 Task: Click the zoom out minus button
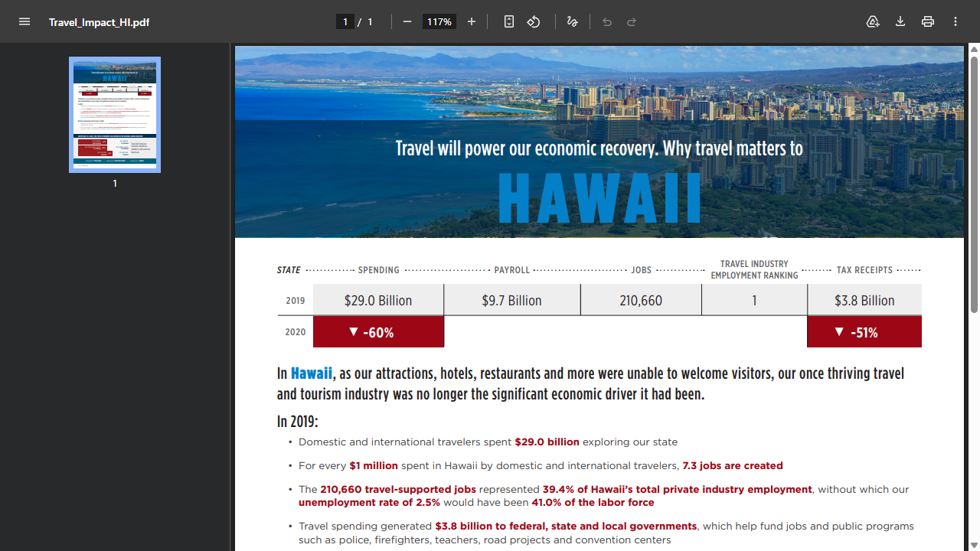407,21
